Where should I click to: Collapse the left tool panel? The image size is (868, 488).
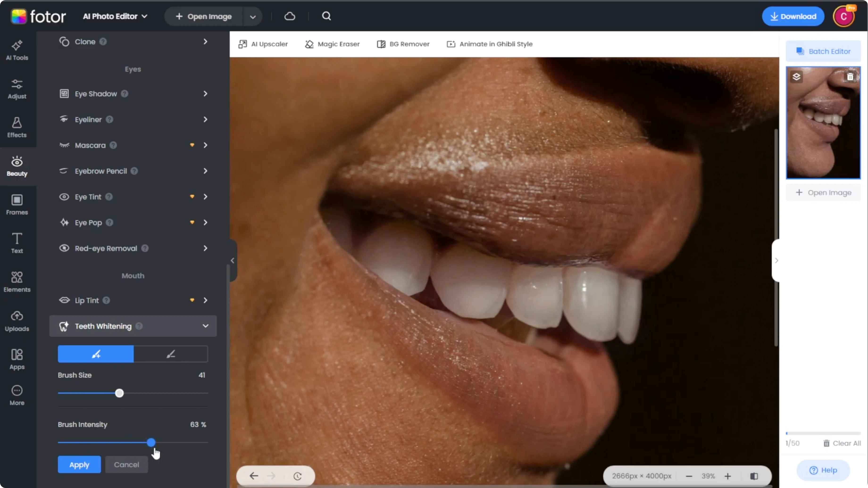233,260
